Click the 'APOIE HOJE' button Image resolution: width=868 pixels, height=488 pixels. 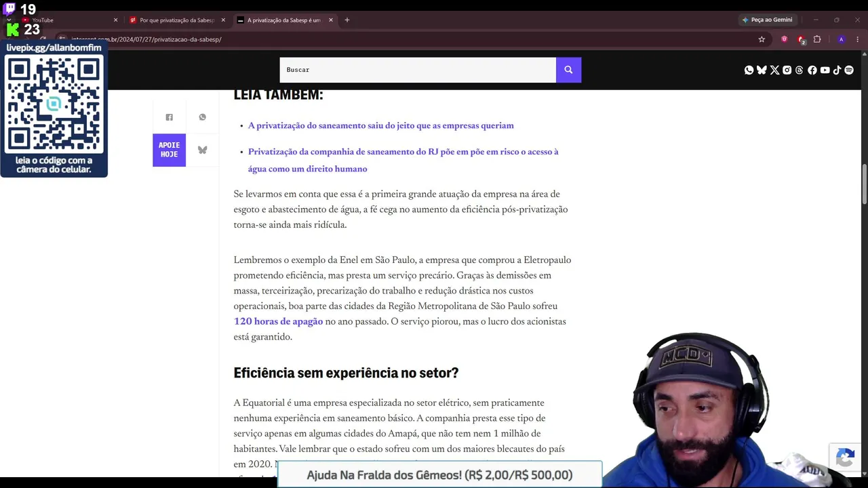pos(170,150)
